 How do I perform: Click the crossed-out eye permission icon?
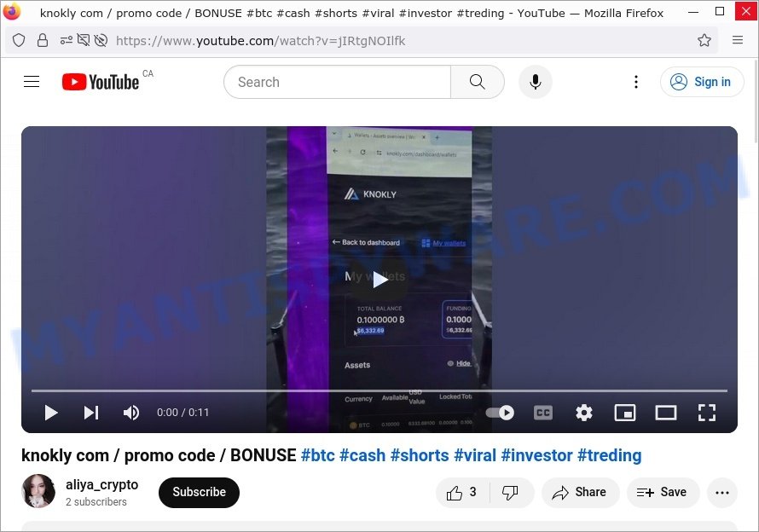[x=101, y=40]
